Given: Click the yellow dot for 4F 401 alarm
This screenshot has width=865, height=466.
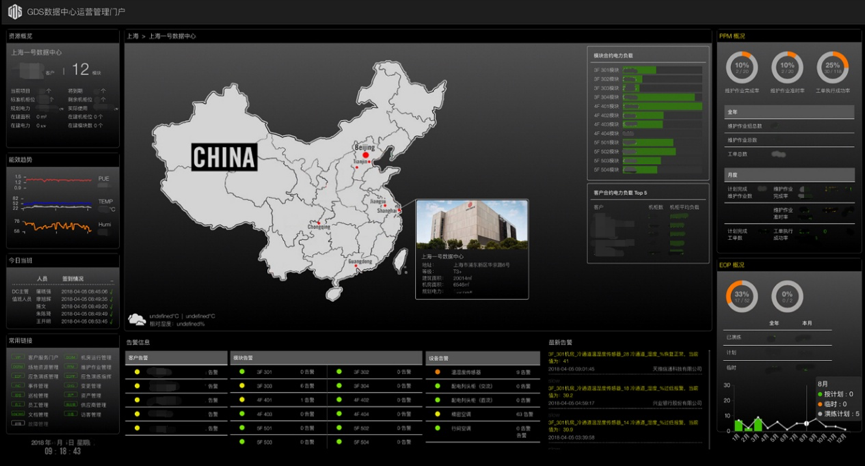Looking at the screenshot, I should coord(242,399).
